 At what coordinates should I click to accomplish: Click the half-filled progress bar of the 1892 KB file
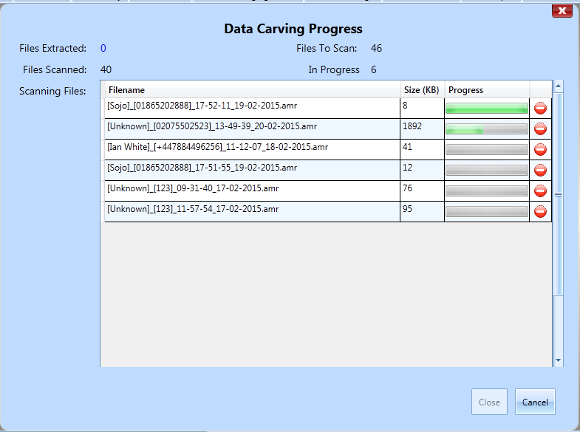pyautogui.click(x=487, y=129)
